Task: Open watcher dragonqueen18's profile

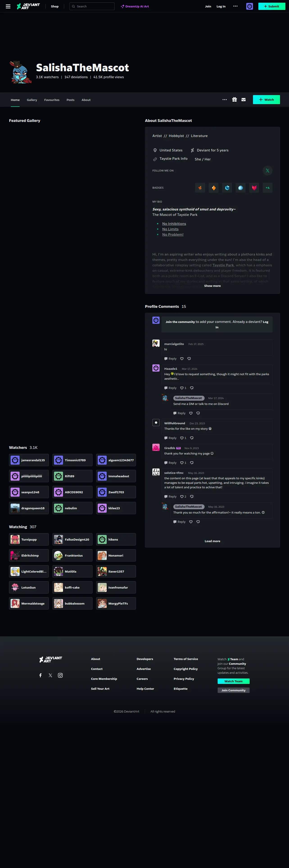Action: 29,508
